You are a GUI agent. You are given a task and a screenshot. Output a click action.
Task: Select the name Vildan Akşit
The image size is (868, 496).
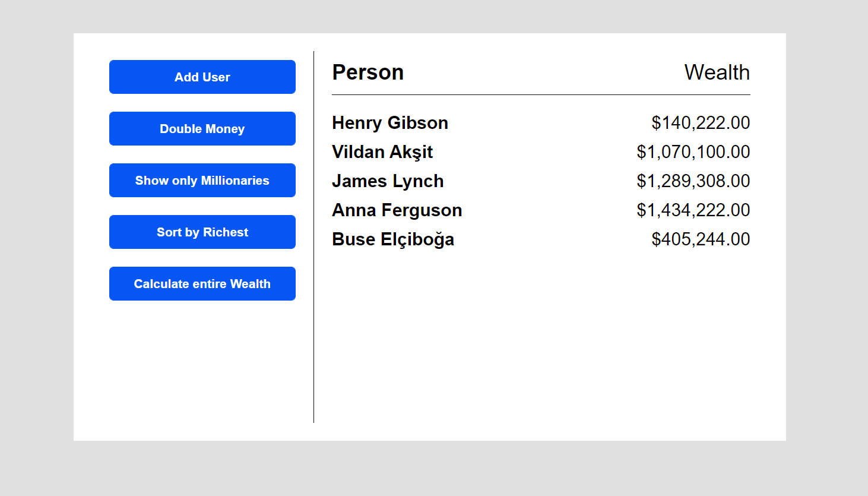[382, 152]
